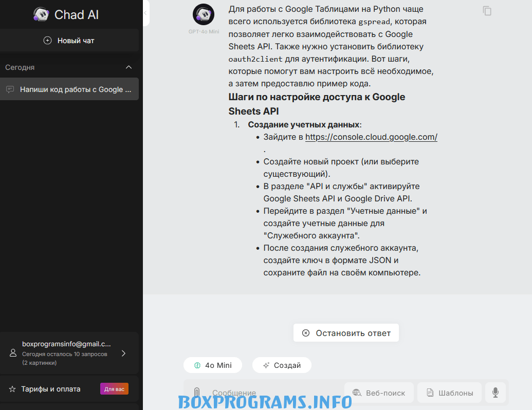
Task: Collapse the sidebar using the arrow handle
Action: pos(145,13)
